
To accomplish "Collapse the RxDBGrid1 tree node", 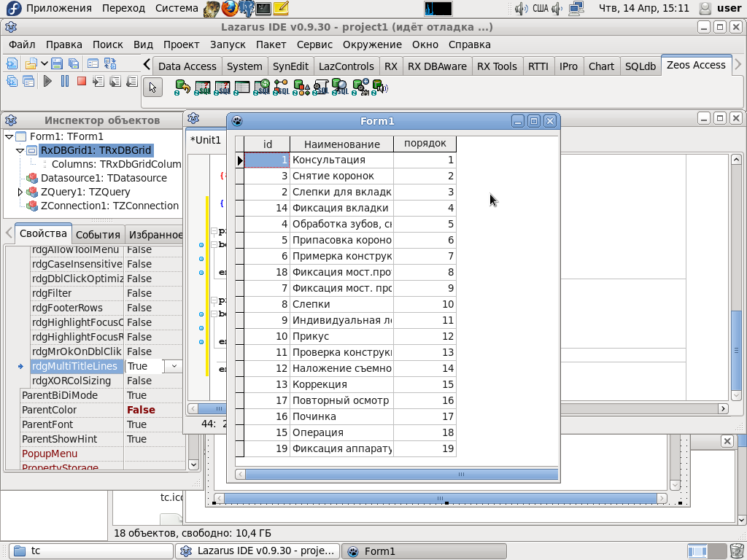I will 20,150.
